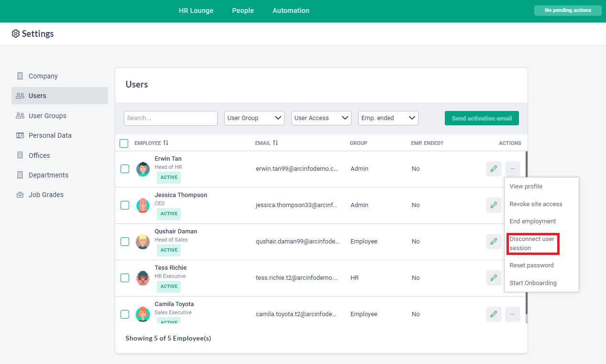Open more actions for Erwin Tan
Viewport: 606px width, 364px height.
[x=513, y=169]
